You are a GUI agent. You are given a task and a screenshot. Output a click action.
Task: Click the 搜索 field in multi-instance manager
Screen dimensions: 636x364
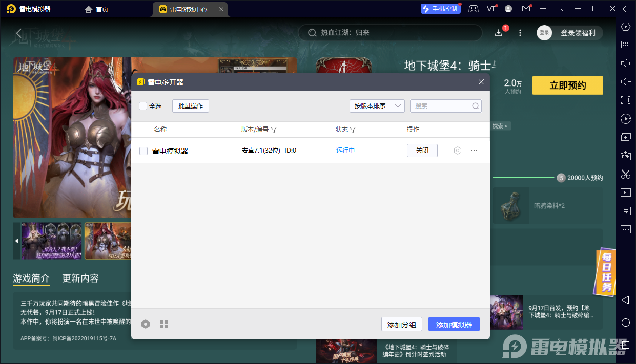coord(442,106)
